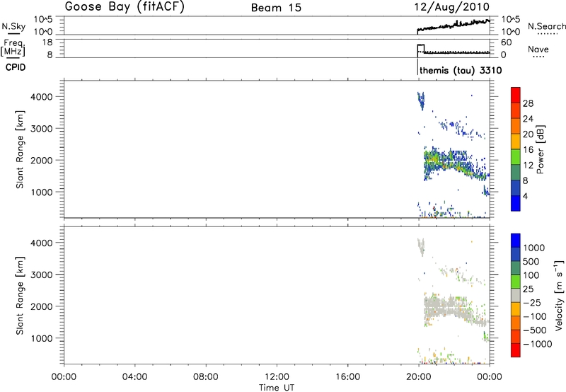Click the 4000 km echo cluster in Velocity panel
Image resolution: width=566 pixels, height=392 pixels.
[x=421, y=247]
